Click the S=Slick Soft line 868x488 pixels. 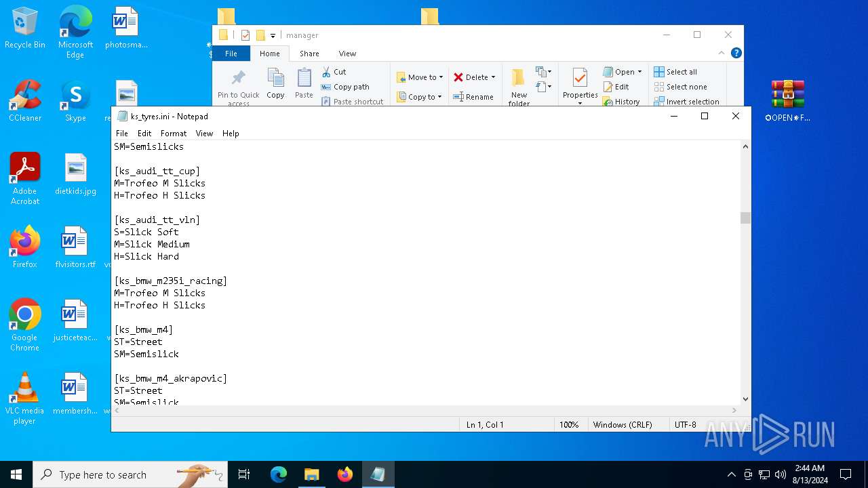tap(146, 232)
